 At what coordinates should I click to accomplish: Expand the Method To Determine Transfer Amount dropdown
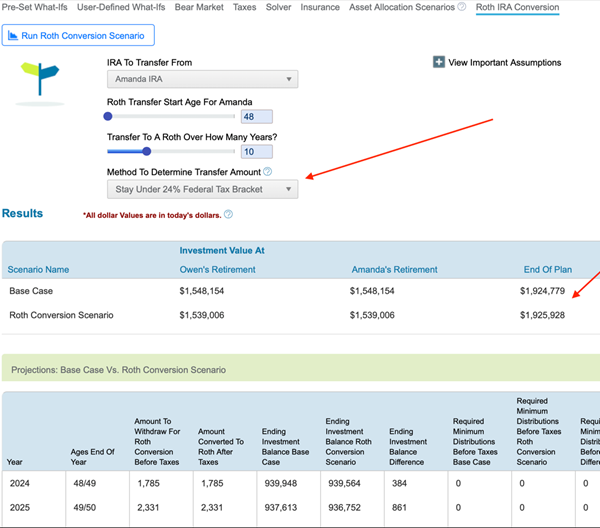202,189
